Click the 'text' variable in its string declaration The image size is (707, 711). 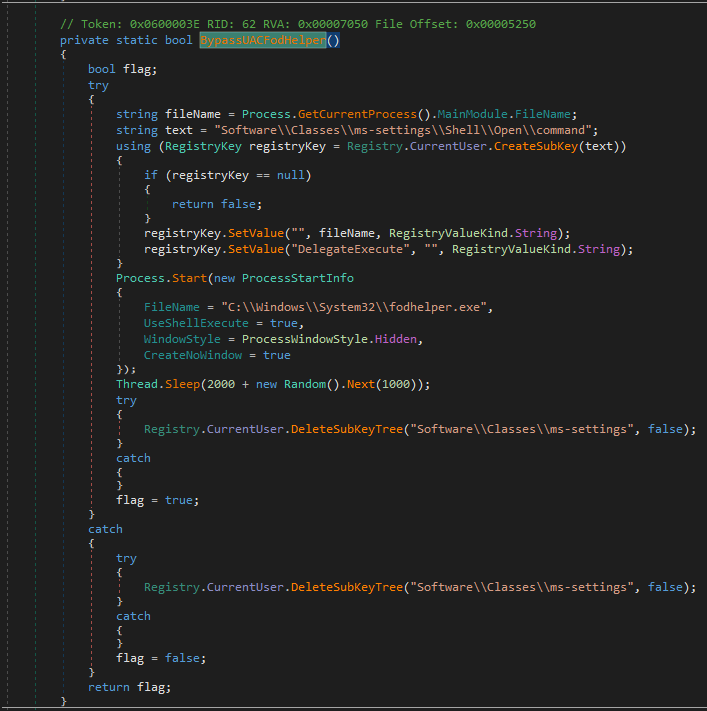point(179,131)
